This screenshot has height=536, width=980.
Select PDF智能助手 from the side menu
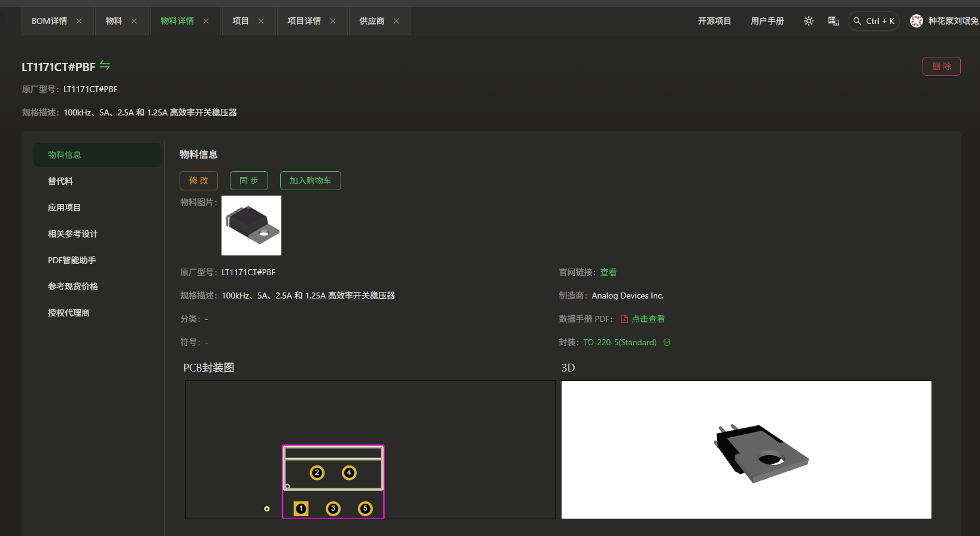[72, 260]
